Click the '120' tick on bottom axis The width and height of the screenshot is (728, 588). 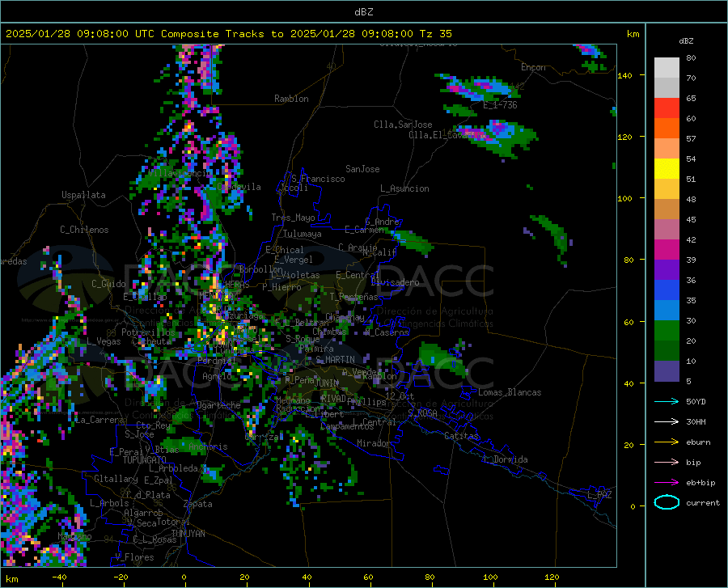tap(552, 577)
